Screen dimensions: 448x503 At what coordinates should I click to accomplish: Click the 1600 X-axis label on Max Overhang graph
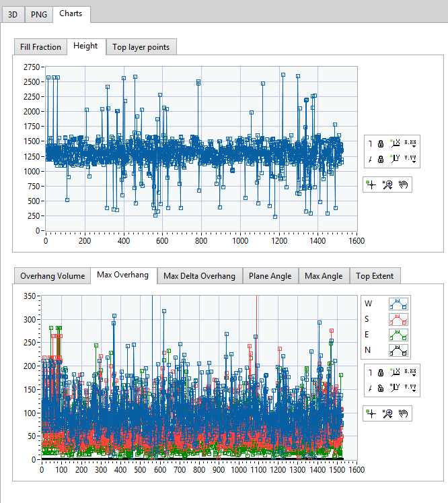point(357,470)
